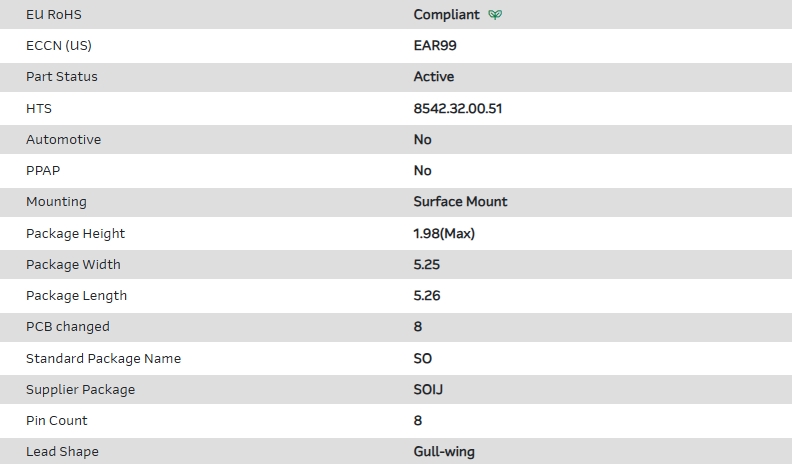Select the 5.26 package length value

tap(427, 296)
